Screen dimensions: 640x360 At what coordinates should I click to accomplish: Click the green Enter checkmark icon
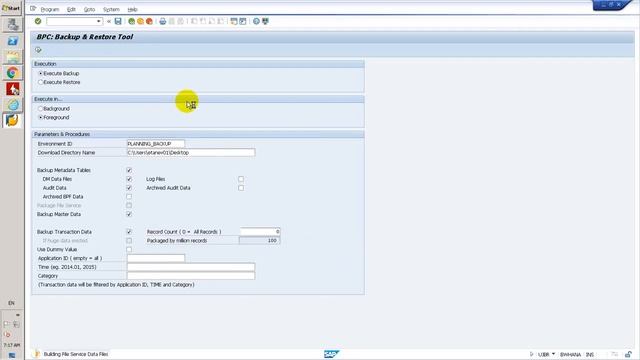[38, 21]
